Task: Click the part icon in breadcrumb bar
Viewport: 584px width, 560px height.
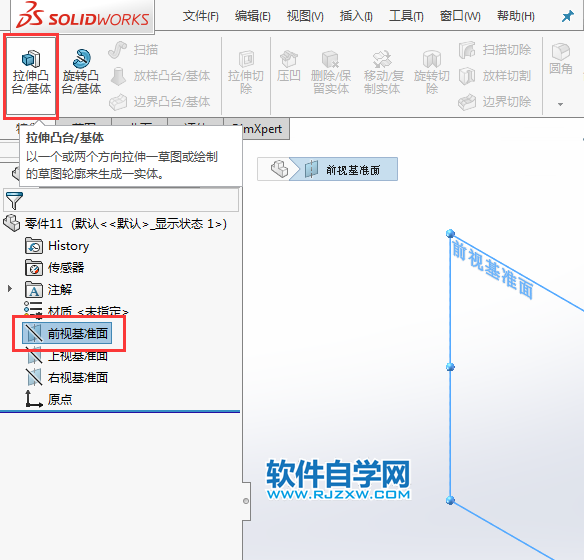Action: tap(279, 169)
